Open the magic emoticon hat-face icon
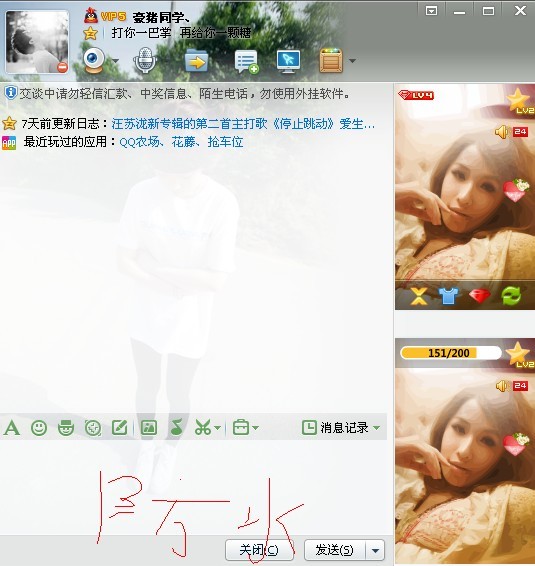The width and height of the screenshot is (535, 566). [x=66, y=428]
